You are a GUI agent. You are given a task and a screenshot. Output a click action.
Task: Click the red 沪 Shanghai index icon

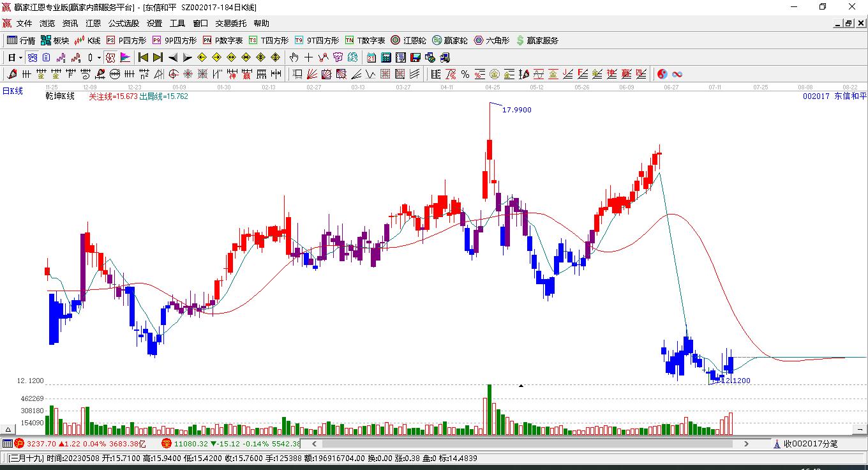pyautogui.click(x=19, y=443)
